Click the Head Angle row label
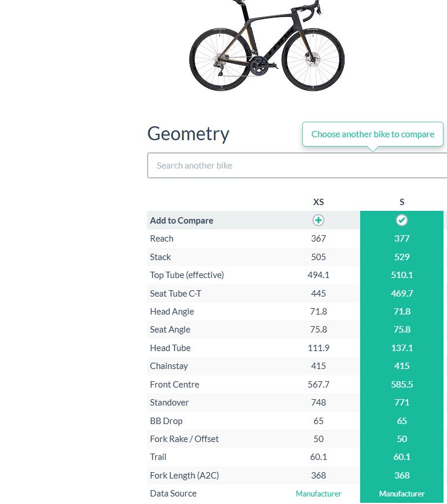The height and width of the screenshot is (504, 447). pos(172,312)
